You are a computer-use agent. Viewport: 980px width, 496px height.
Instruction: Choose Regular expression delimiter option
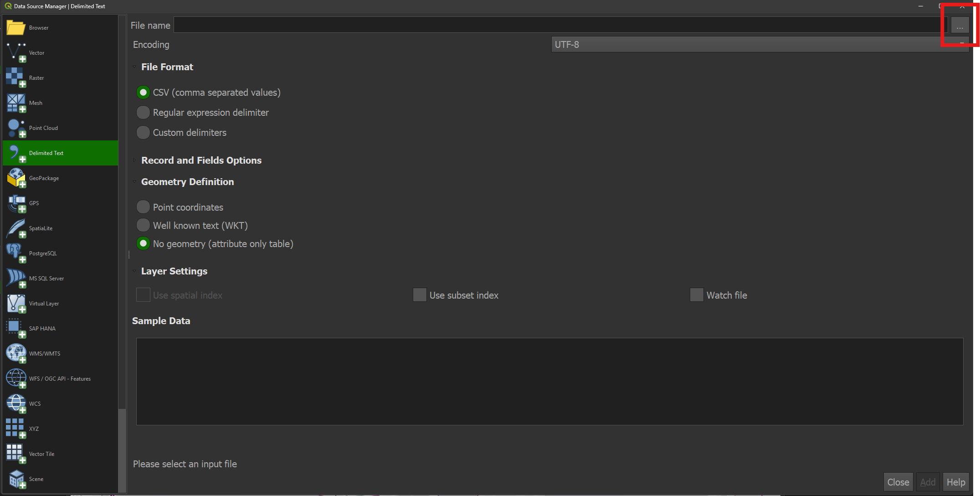(x=143, y=113)
